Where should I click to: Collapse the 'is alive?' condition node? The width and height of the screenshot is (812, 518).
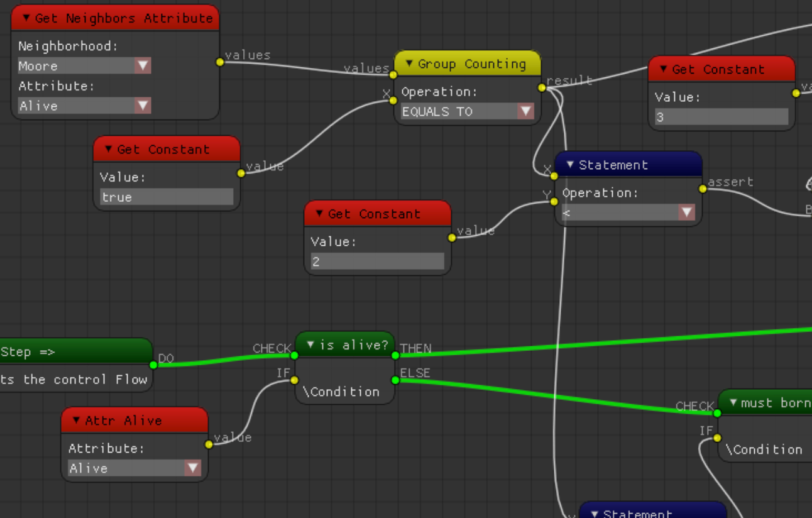[310, 344]
